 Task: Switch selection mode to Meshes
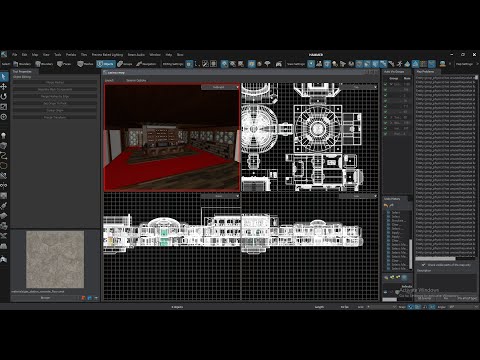pos(85,64)
